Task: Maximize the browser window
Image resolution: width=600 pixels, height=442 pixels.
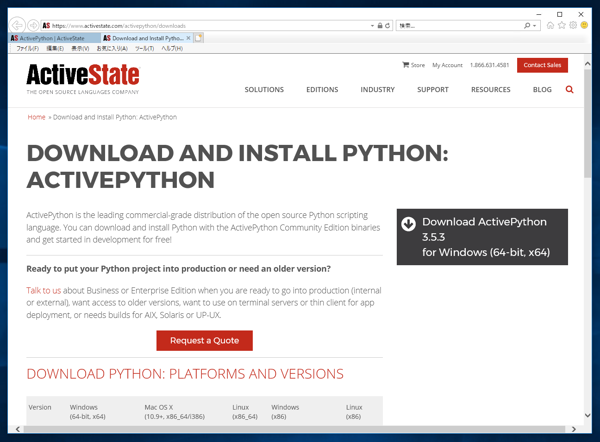Action: pos(559,14)
